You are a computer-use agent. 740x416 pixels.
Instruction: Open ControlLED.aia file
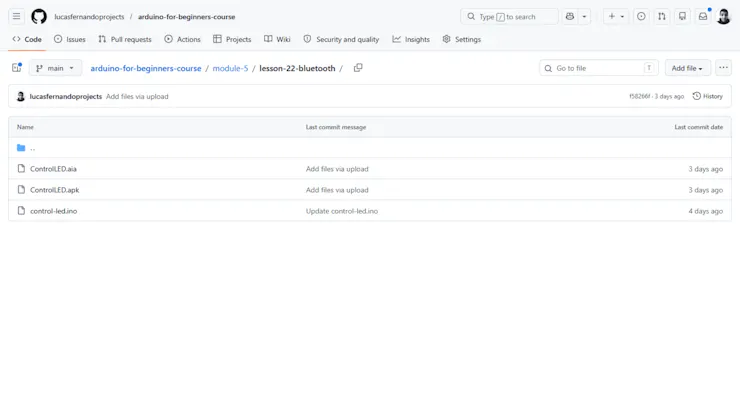click(53, 169)
